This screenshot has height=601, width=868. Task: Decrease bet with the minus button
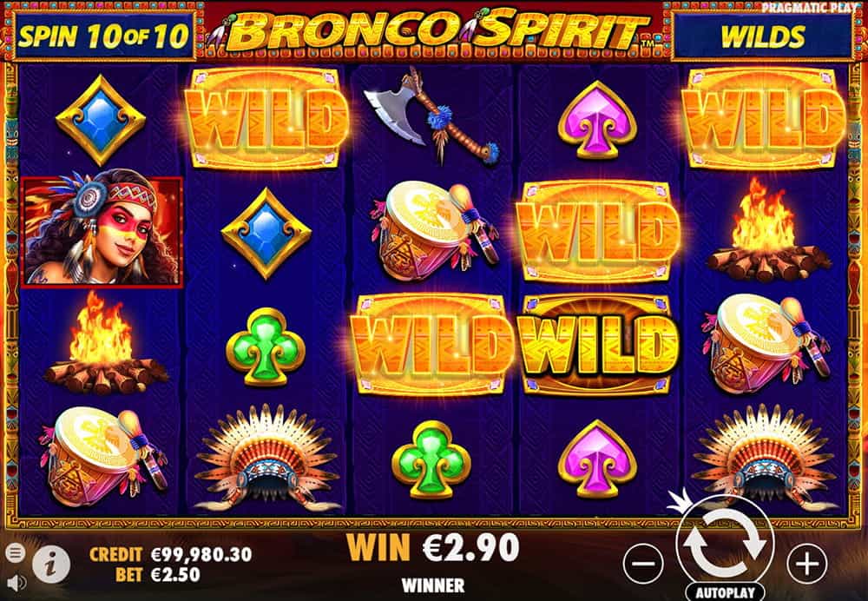(643, 564)
